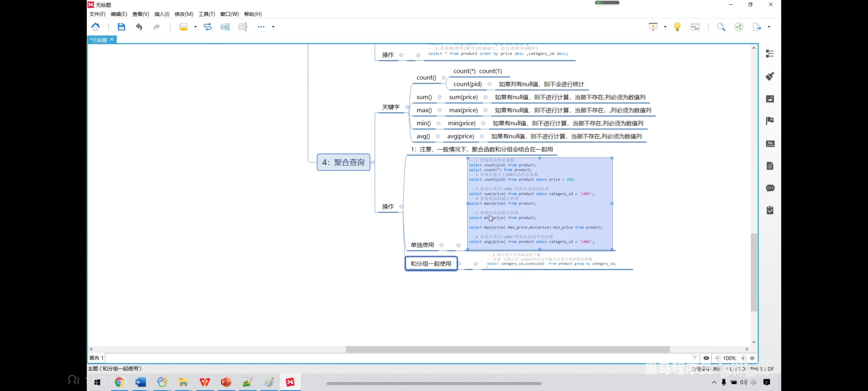Image resolution: width=868 pixels, height=391 pixels.
Task: Open the presentation mode dropdown arrow
Action: coord(665,27)
